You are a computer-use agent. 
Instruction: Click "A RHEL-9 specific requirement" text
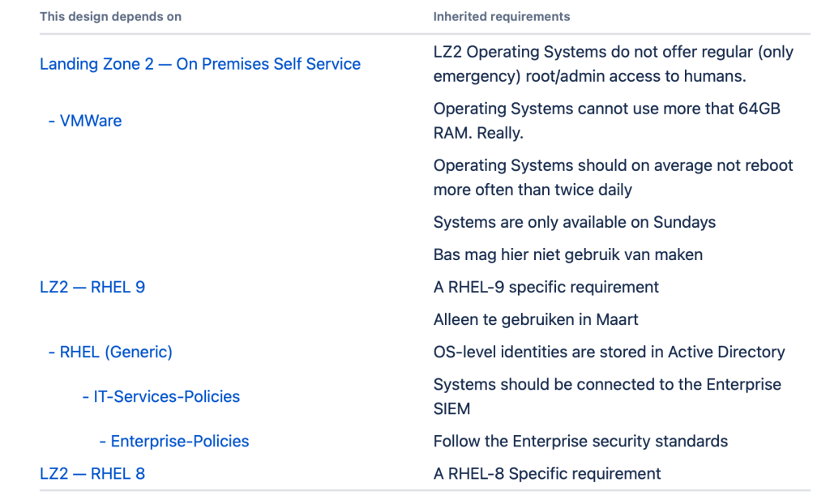click(545, 287)
